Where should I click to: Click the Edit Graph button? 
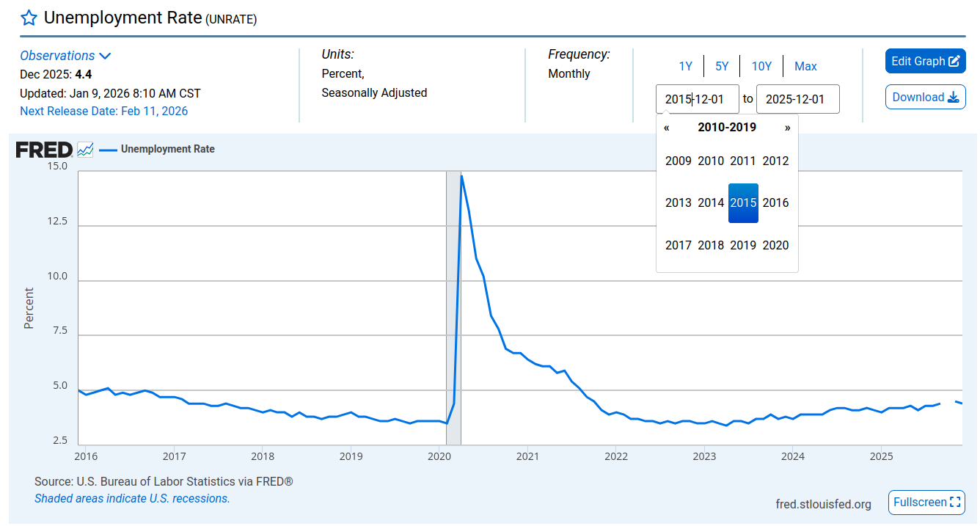point(925,62)
